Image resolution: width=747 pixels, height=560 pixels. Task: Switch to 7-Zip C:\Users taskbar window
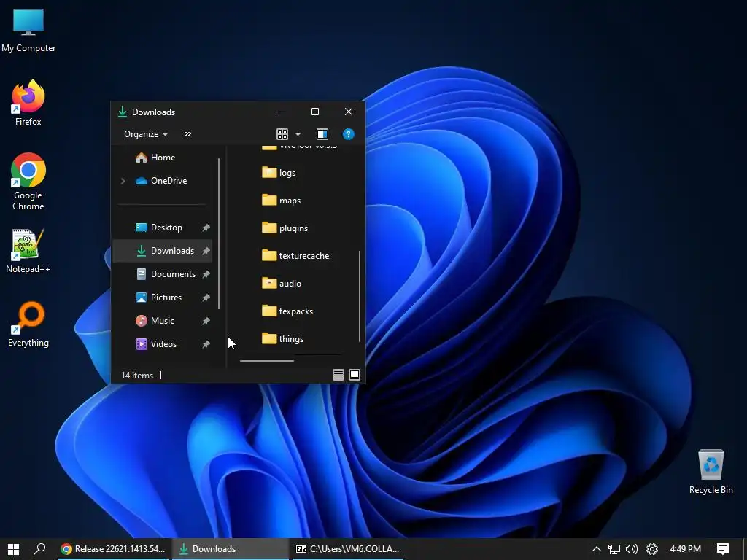tap(348, 549)
